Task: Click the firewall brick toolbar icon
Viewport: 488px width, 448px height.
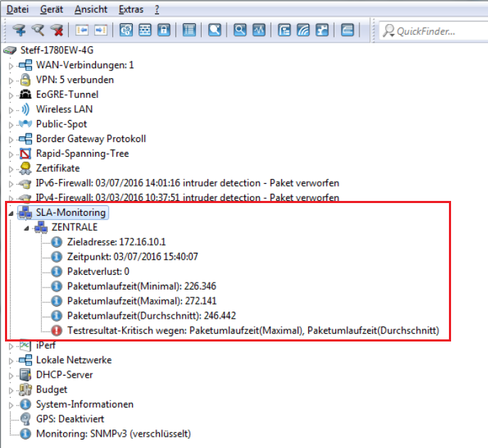Action: click(x=144, y=31)
